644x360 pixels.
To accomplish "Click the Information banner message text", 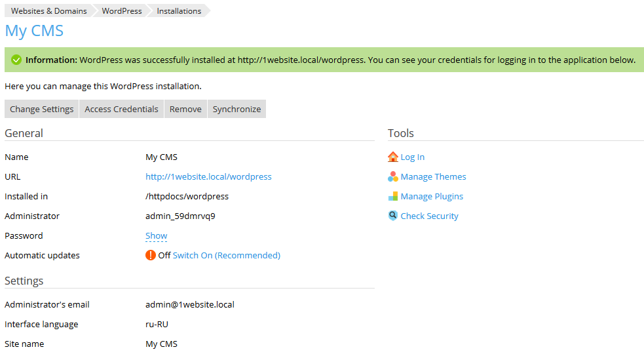I will pos(330,60).
